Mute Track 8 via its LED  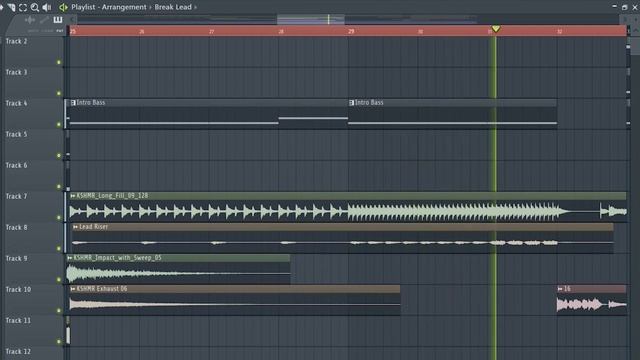pyautogui.click(x=58, y=249)
